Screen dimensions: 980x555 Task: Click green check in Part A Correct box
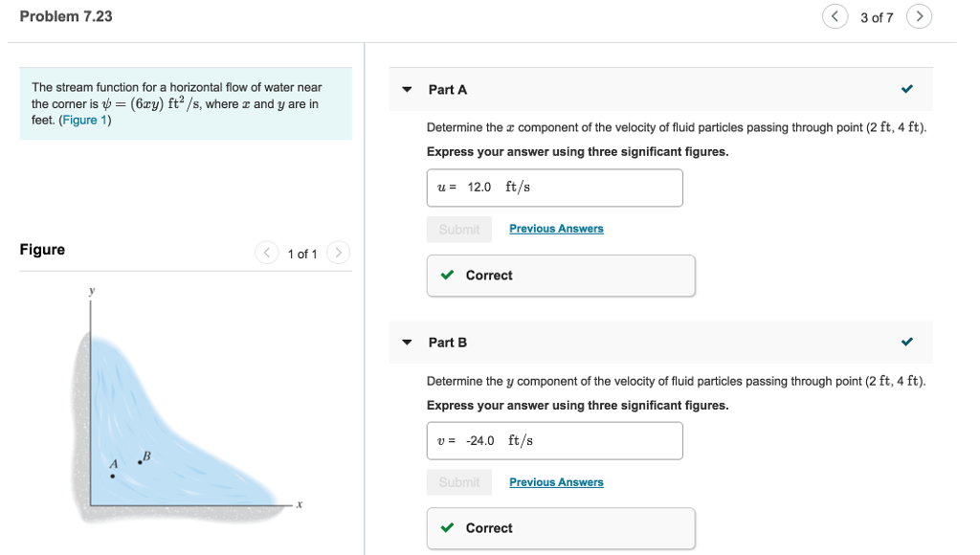click(447, 276)
